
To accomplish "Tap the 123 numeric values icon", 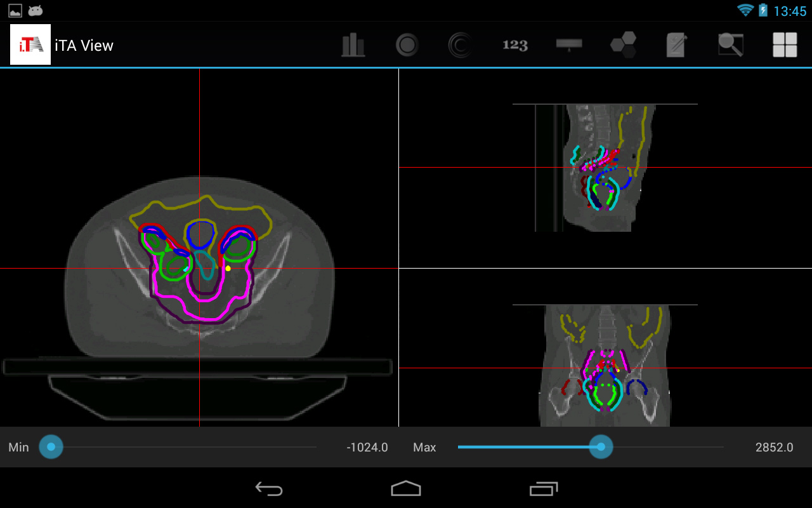I will click(x=515, y=45).
